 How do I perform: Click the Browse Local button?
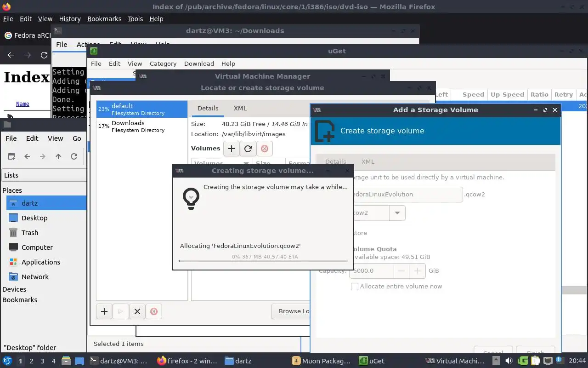pyautogui.click(x=291, y=311)
